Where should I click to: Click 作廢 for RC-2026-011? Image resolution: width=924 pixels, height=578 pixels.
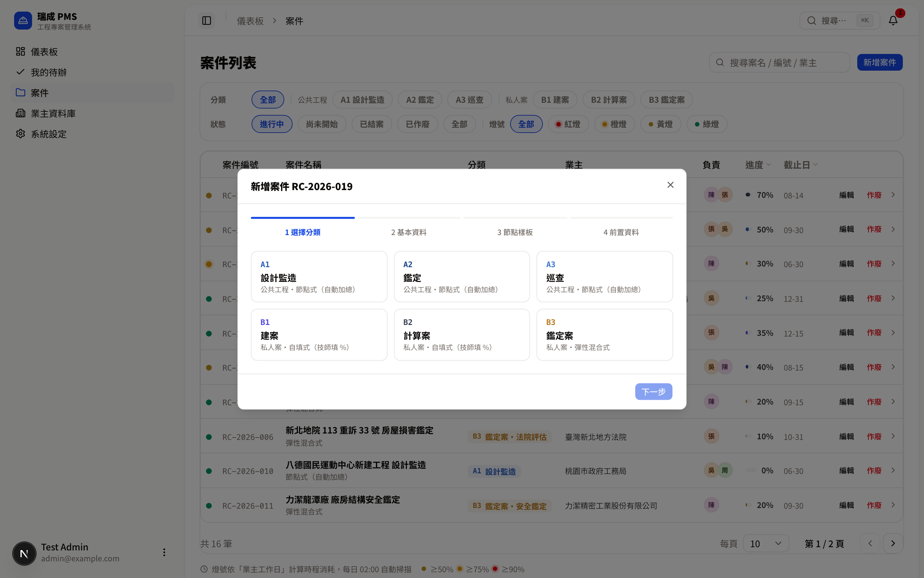[874, 505]
